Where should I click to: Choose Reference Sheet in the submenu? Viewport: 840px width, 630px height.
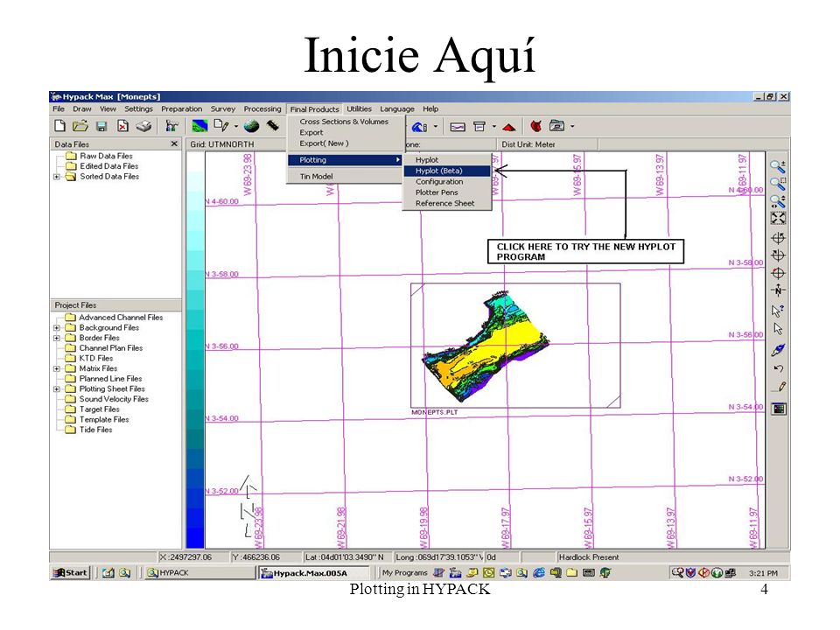point(447,204)
